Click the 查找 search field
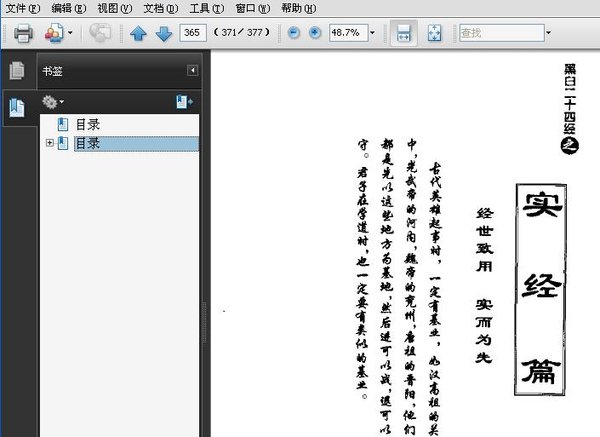 (502, 33)
